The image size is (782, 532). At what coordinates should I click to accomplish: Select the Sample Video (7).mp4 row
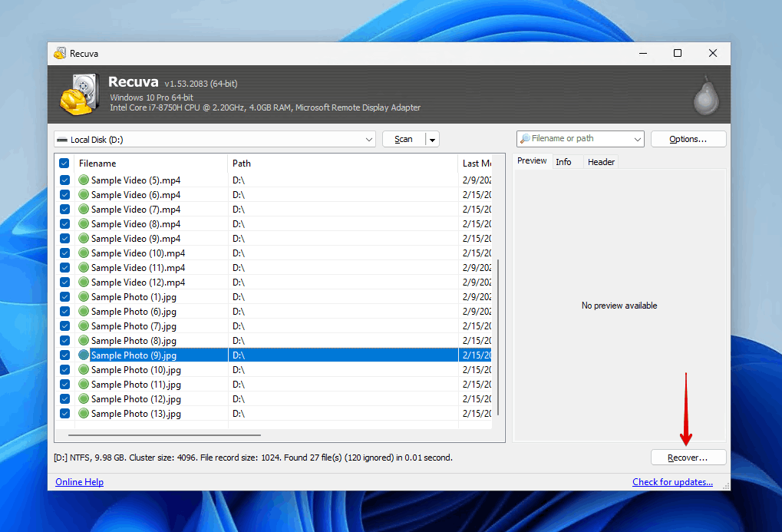pos(273,209)
